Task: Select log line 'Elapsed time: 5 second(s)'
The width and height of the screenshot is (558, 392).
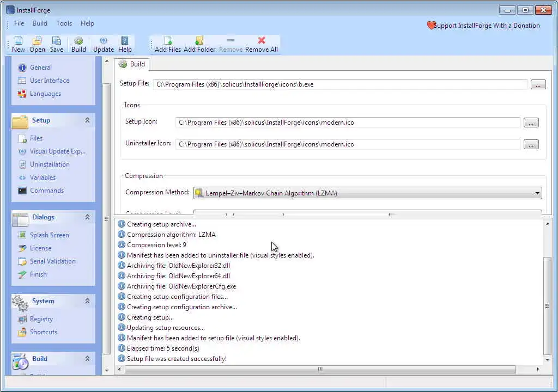Action: tap(159, 348)
